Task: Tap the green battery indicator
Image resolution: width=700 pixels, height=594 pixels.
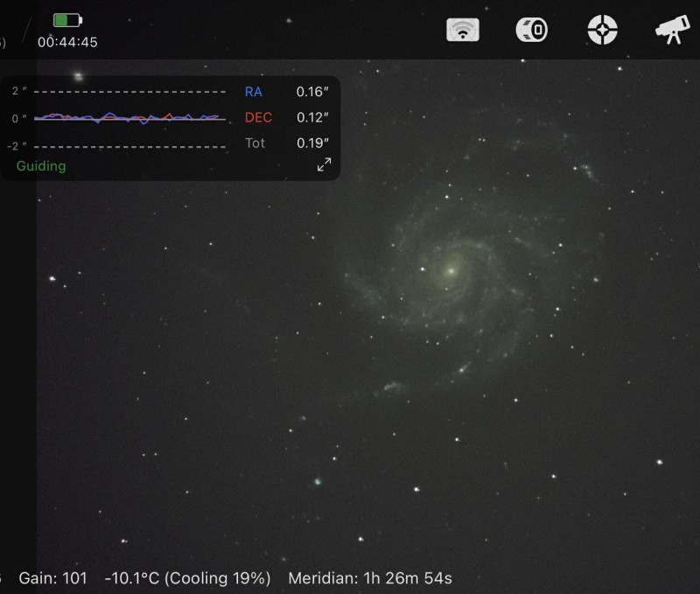Action: click(67, 20)
